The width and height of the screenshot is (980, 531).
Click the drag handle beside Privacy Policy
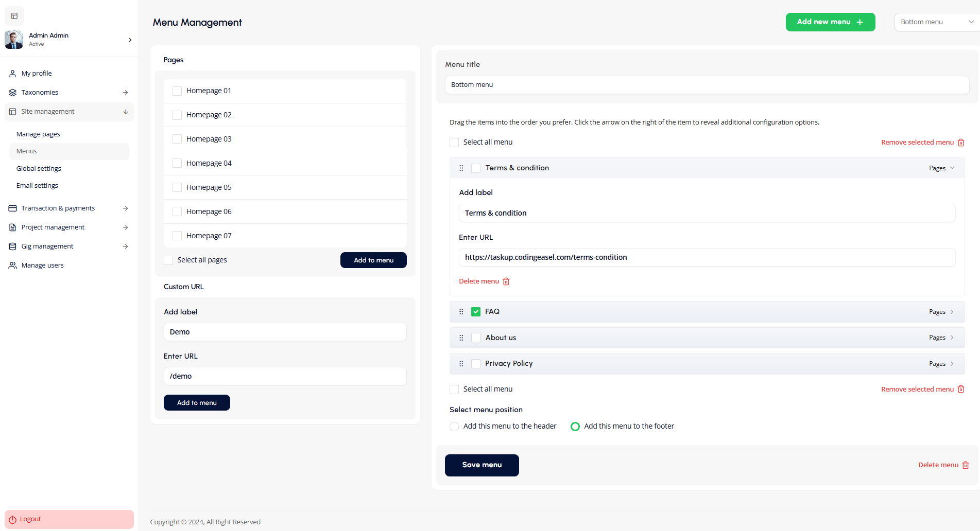pyautogui.click(x=461, y=364)
